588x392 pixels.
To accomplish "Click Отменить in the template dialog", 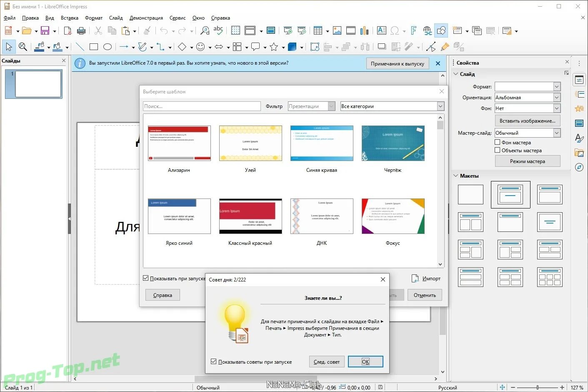I will (x=425, y=295).
